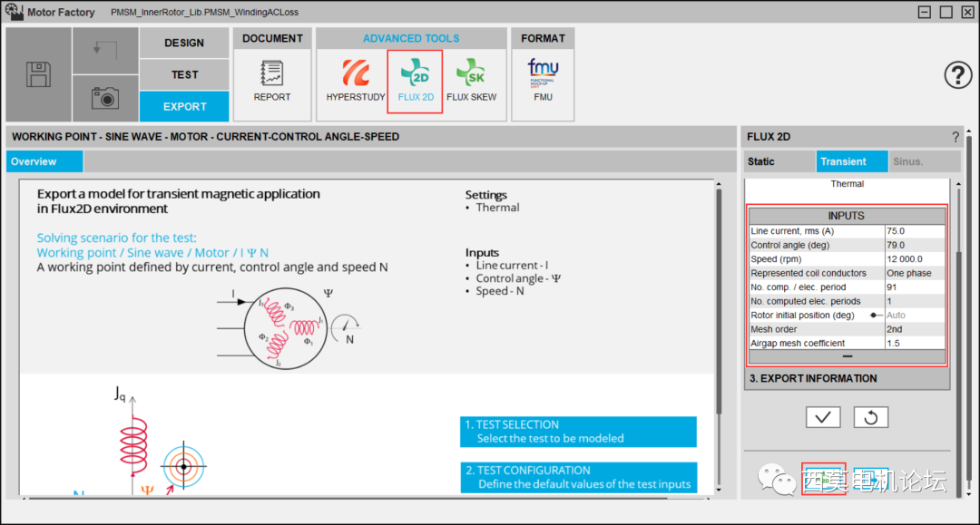This screenshot has width=980, height=525.
Task: Launch the HYPERSTUDY advanced tool
Action: click(x=355, y=82)
